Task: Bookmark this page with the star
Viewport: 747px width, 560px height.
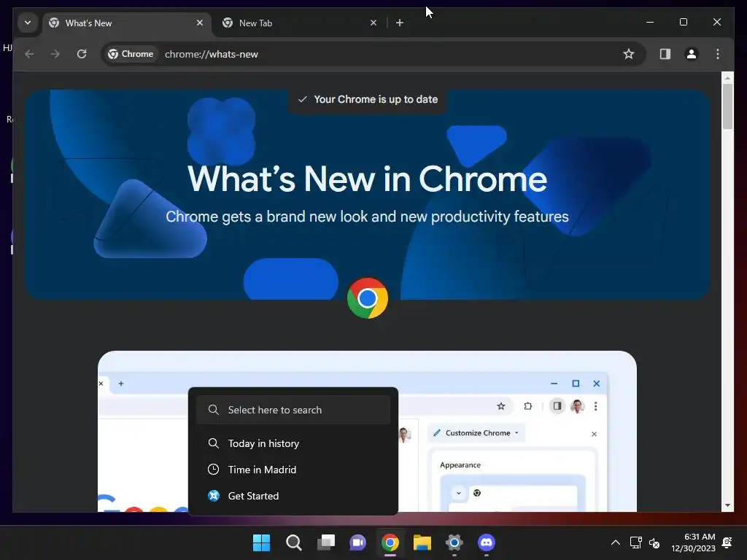Action: pyautogui.click(x=629, y=54)
